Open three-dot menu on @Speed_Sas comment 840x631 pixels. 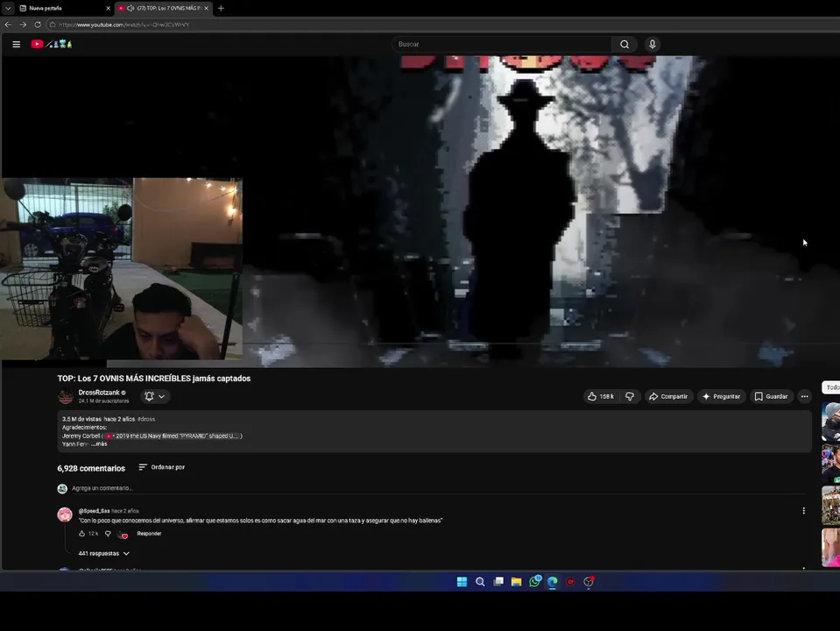[803, 511]
